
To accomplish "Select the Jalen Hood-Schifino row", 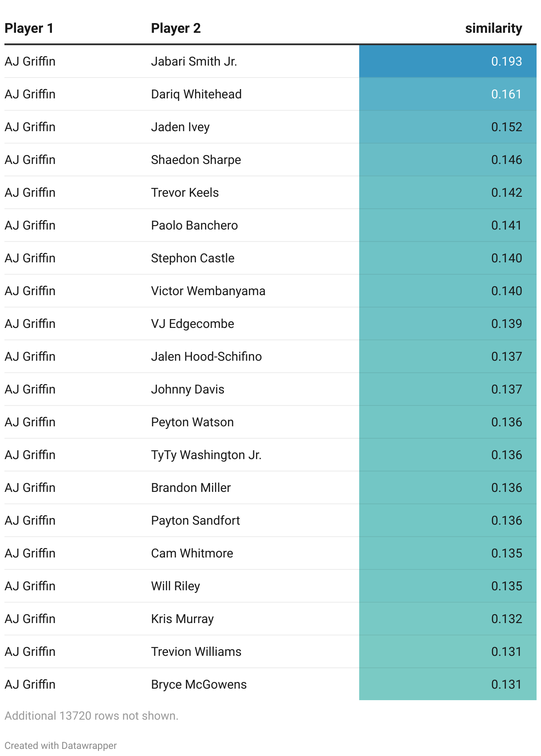I will tap(206, 356).
